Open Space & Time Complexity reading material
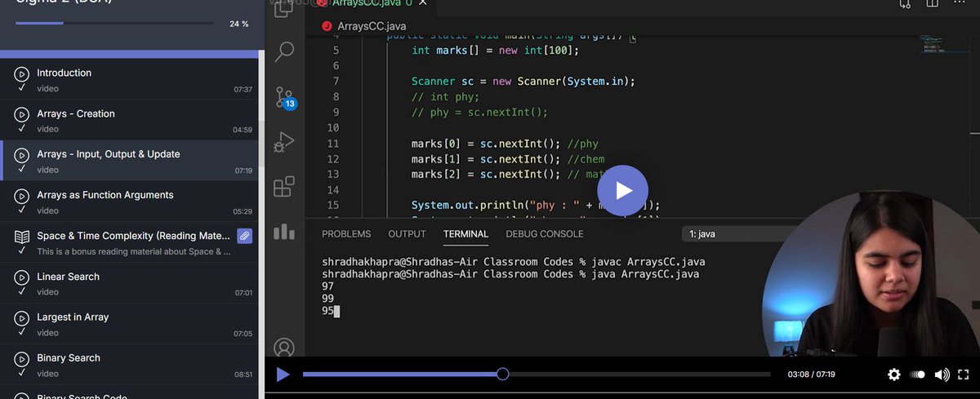 pos(129,242)
